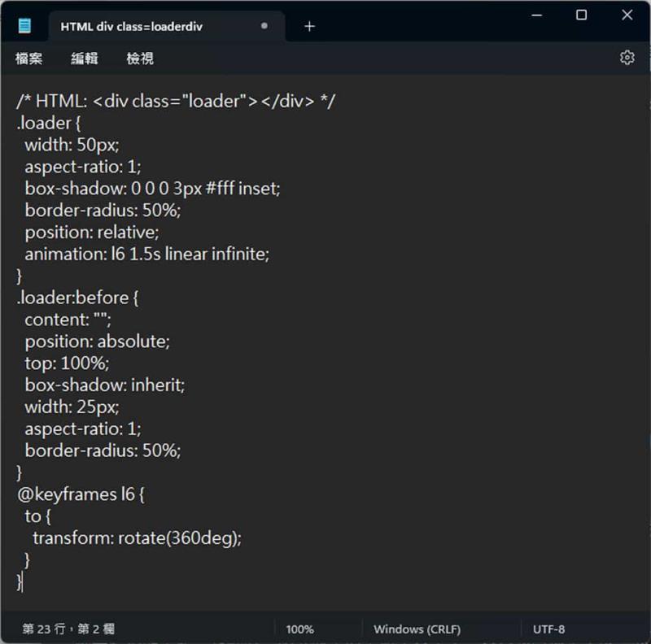Select the "HTML div class=loaderdiv" tab

pyautogui.click(x=167, y=26)
